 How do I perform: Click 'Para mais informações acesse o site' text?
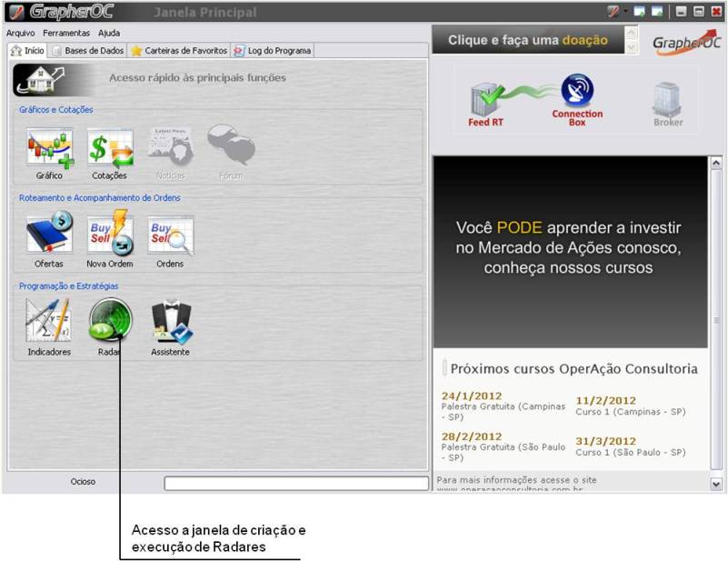516,480
